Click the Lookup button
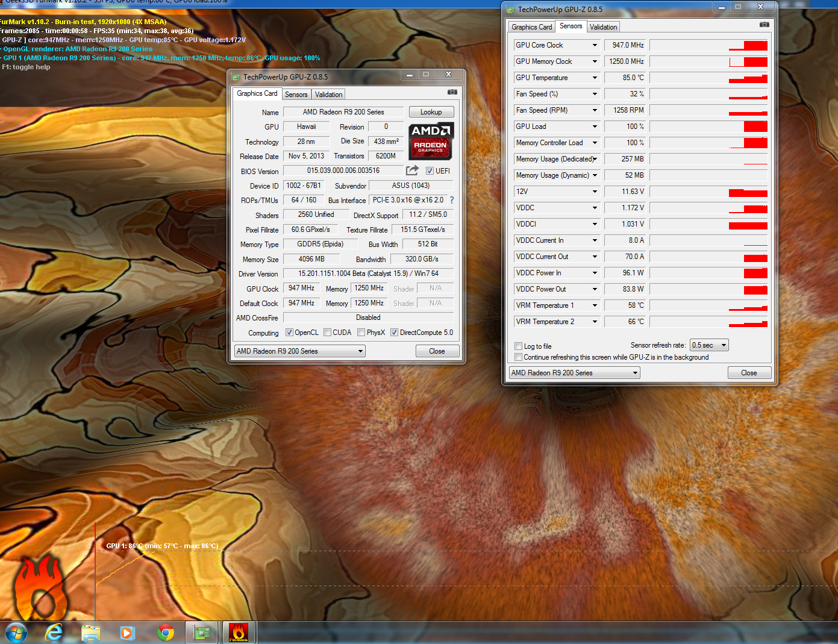Screen dimensions: 838x644 pos(431,112)
